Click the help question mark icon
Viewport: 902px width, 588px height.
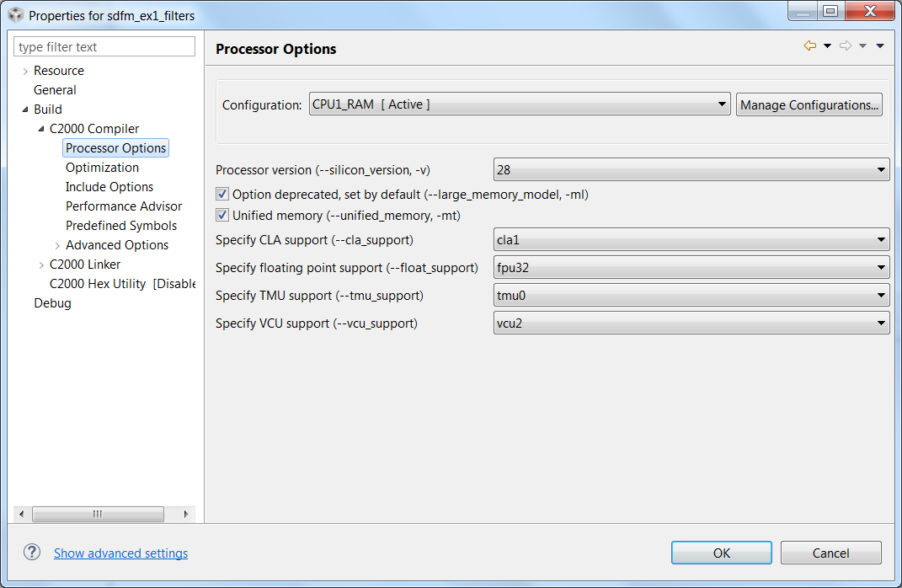click(x=32, y=552)
